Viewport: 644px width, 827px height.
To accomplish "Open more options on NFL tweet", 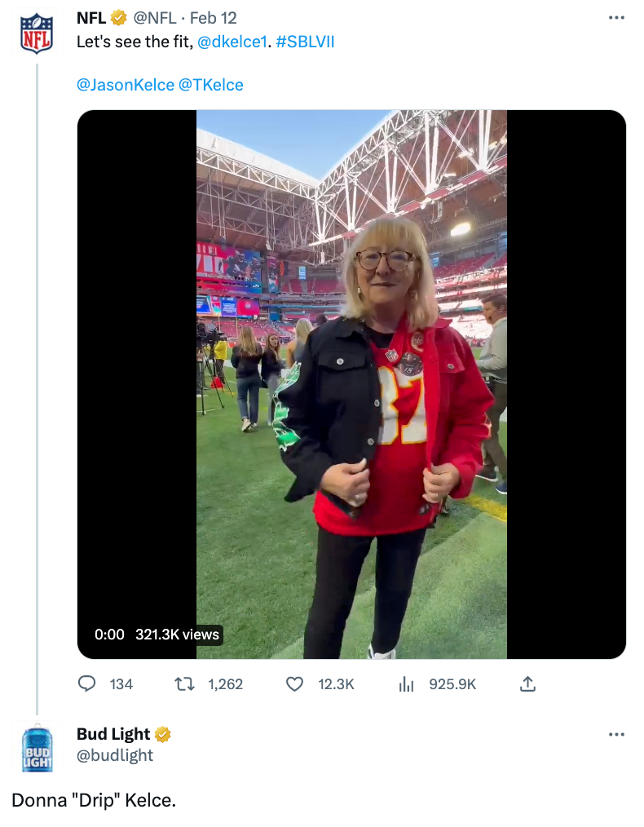I will (x=616, y=18).
